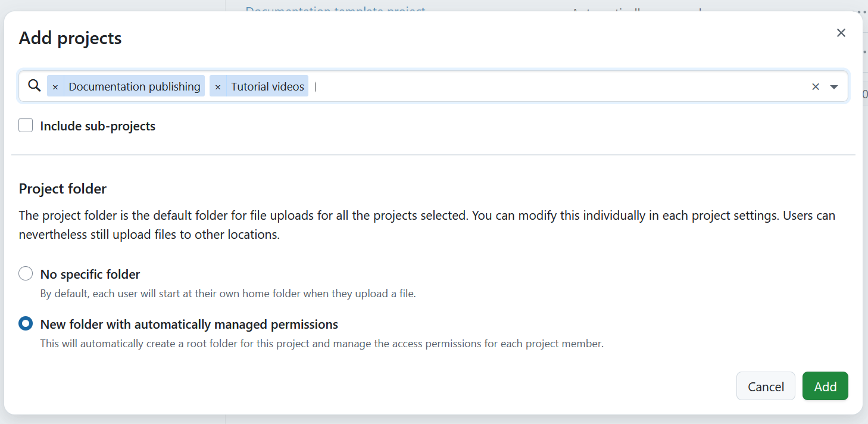Click the Tutorial videos tag label
868x424 pixels.
[x=267, y=86]
